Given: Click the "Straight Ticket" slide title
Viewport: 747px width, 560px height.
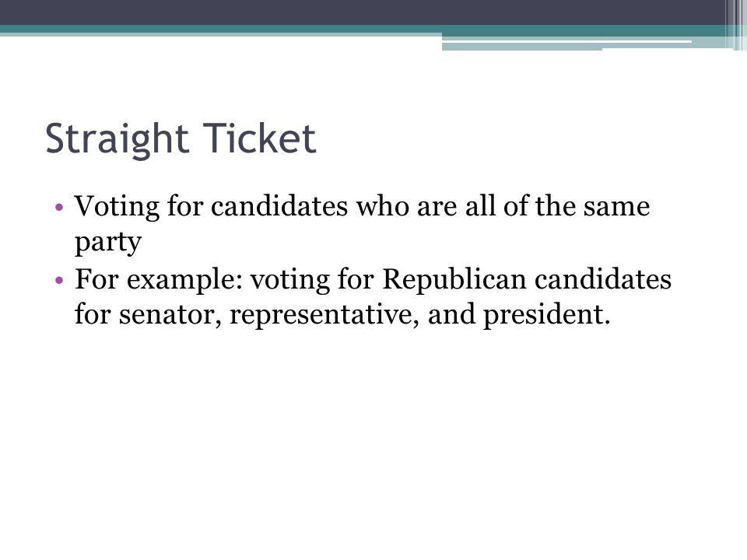Looking at the screenshot, I should (x=181, y=138).
